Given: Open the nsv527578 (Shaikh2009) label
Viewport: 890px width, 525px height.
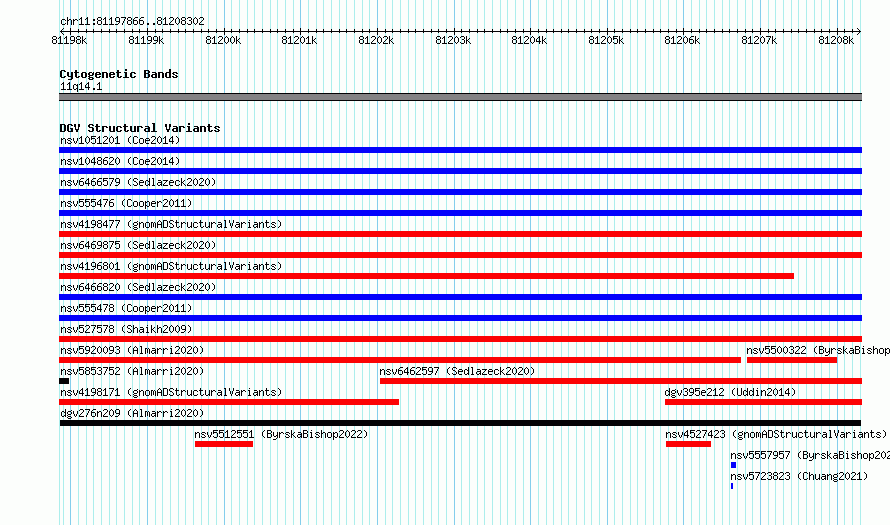Looking at the screenshot, I should pos(126,329).
